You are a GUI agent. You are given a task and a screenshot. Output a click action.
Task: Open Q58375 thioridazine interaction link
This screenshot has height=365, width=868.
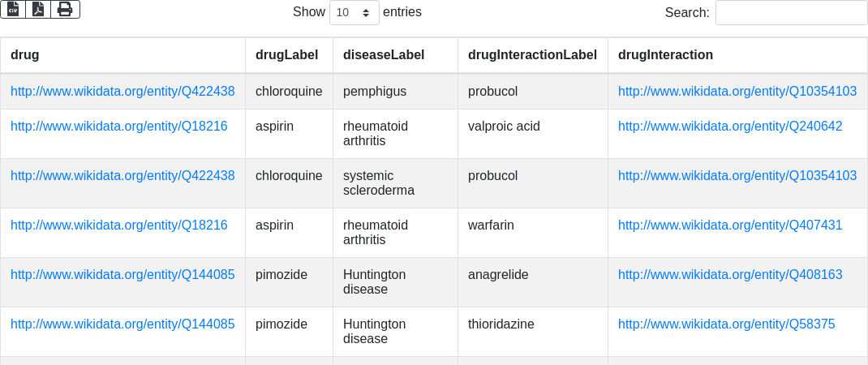click(x=726, y=324)
